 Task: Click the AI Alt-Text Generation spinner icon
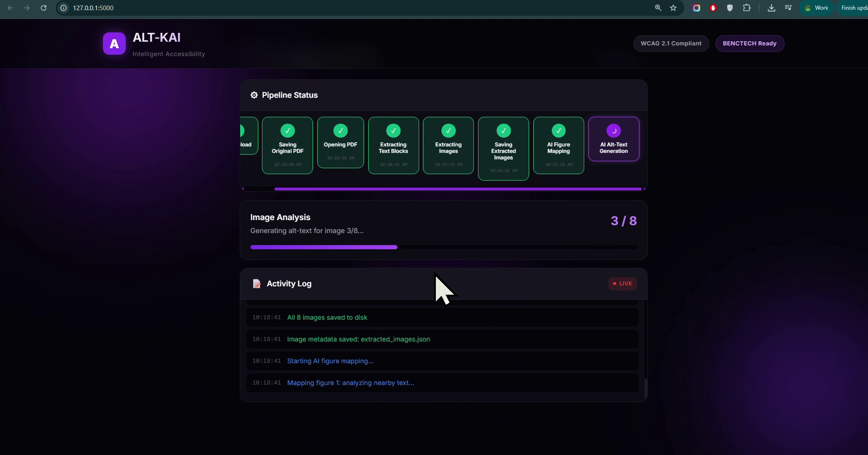pyautogui.click(x=613, y=131)
